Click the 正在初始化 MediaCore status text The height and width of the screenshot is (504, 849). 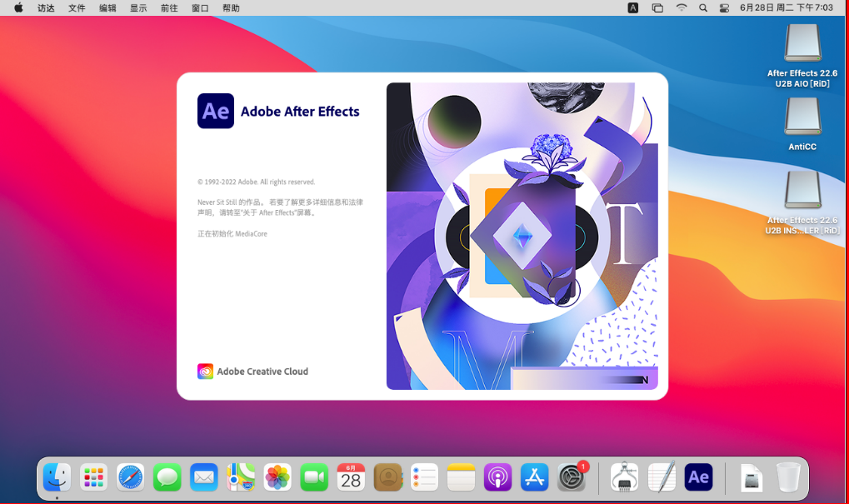232,234
